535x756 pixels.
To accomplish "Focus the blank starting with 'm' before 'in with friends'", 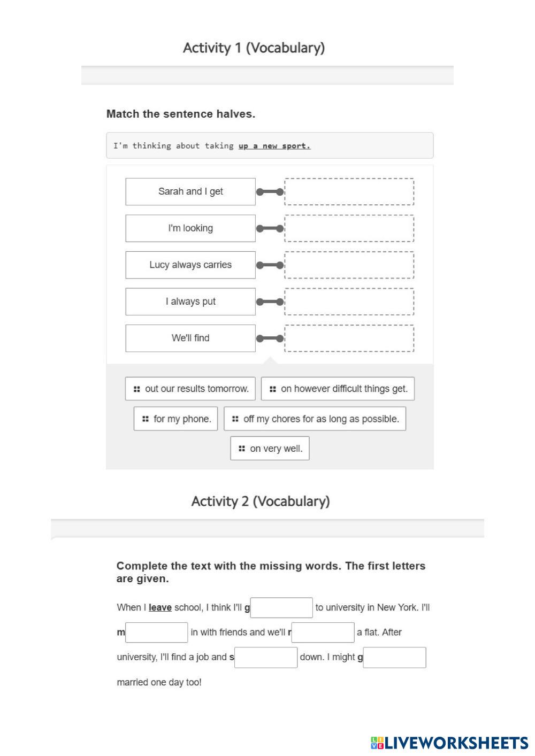I will 157,632.
